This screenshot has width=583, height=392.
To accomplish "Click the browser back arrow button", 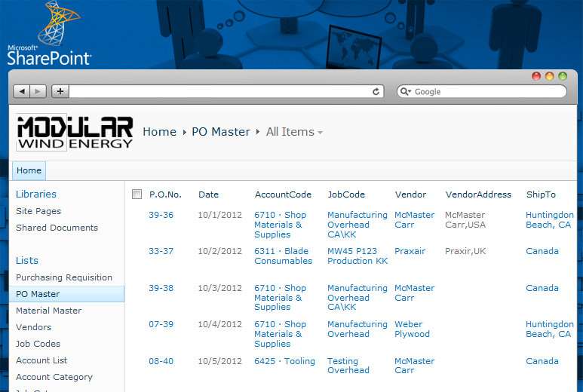I will 22,91.
